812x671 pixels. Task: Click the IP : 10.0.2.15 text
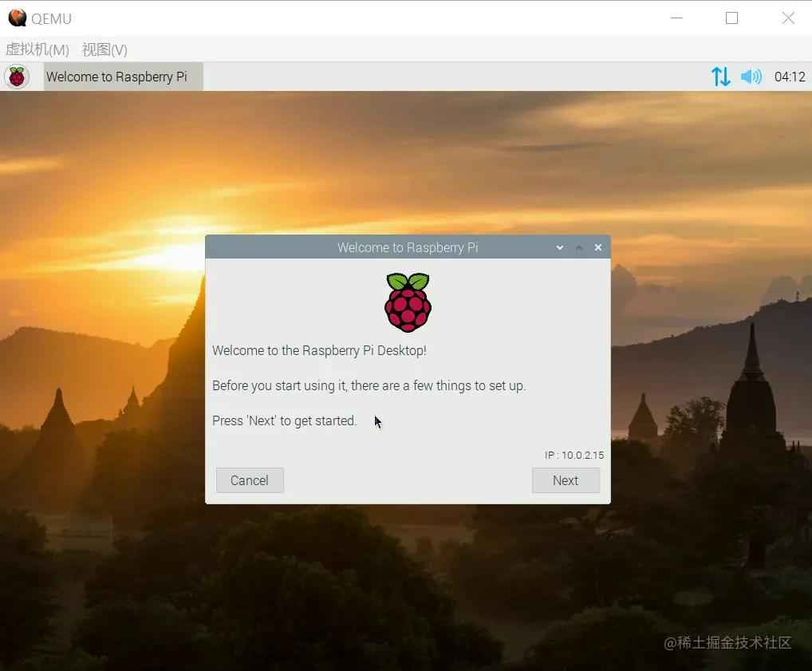(x=574, y=455)
